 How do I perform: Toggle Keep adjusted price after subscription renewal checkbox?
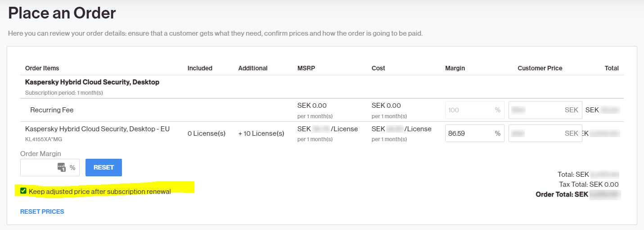(23, 191)
